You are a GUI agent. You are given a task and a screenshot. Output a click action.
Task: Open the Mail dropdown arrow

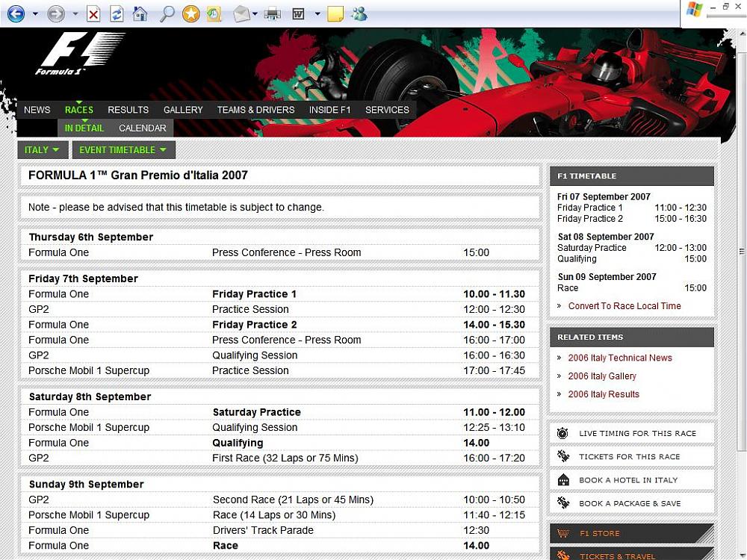[x=255, y=13]
